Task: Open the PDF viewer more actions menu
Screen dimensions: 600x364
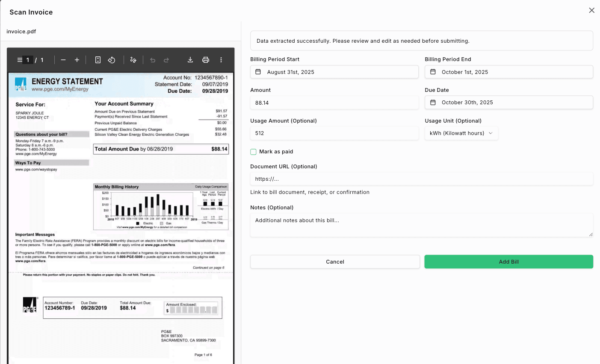Action: (221, 60)
